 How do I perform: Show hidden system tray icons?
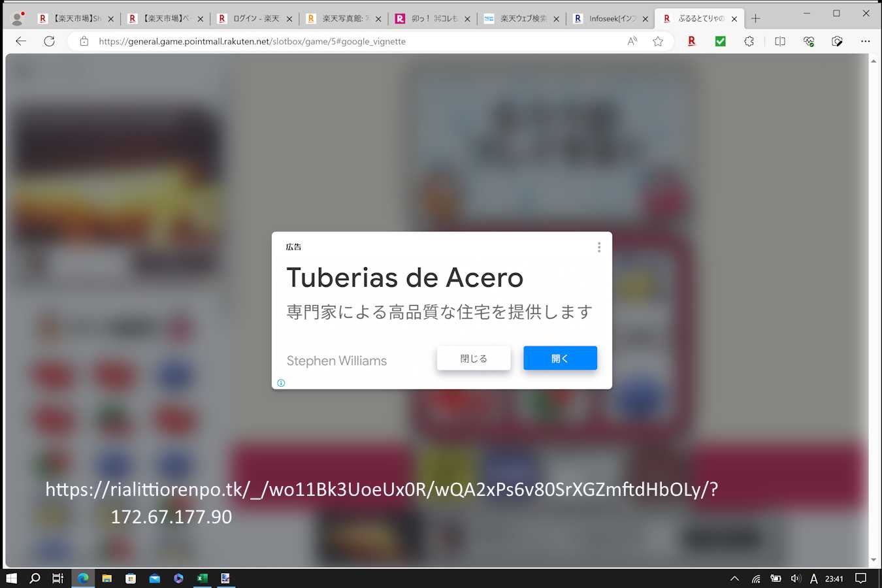[x=734, y=578]
